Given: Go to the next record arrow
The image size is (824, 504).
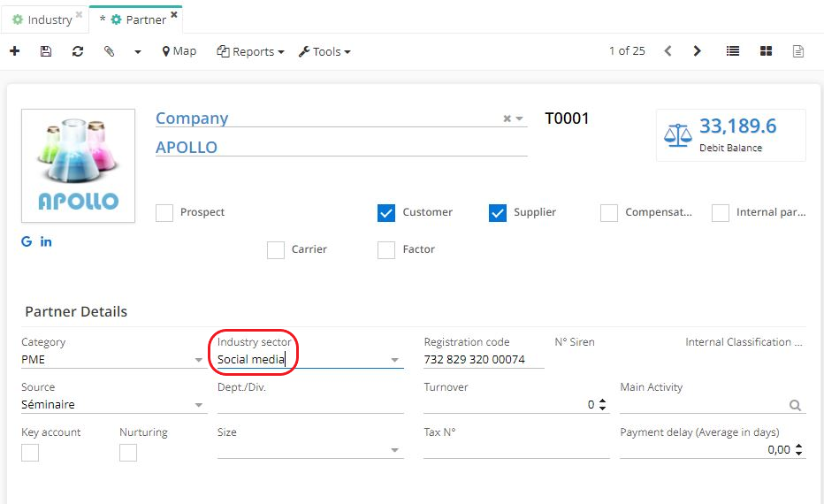Looking at the screenshot, I should [698, 51].
